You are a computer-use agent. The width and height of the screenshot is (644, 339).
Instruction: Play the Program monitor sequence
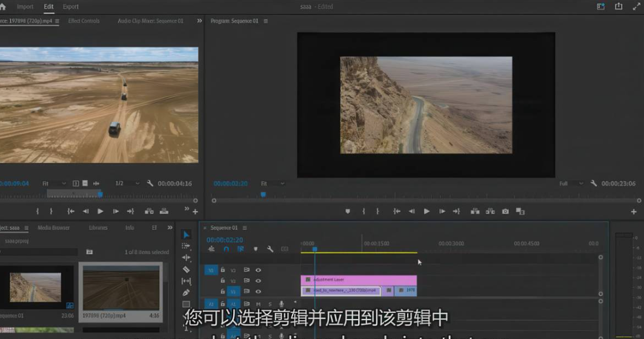coord(427,212)
